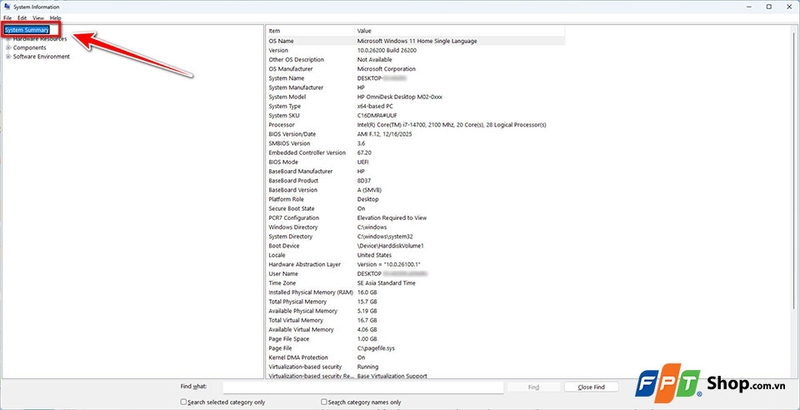Select Installed Physical Memory (RAM) row
Screen dimensions: 800x410
[x=415, y=292]
